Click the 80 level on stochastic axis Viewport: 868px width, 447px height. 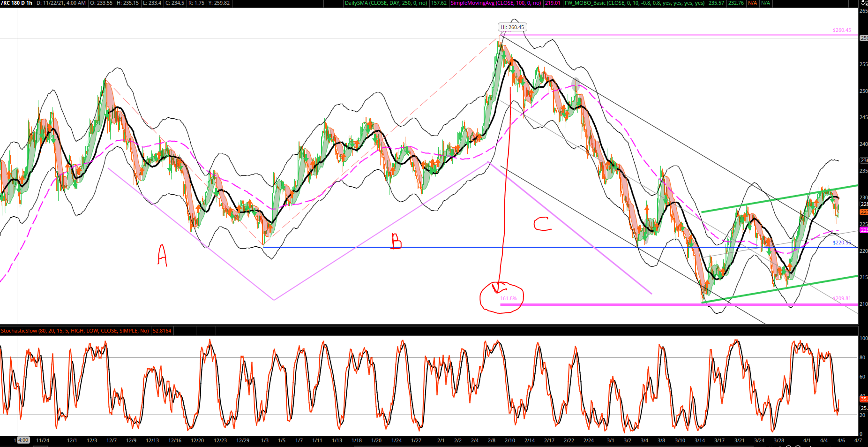pos(862,357)
